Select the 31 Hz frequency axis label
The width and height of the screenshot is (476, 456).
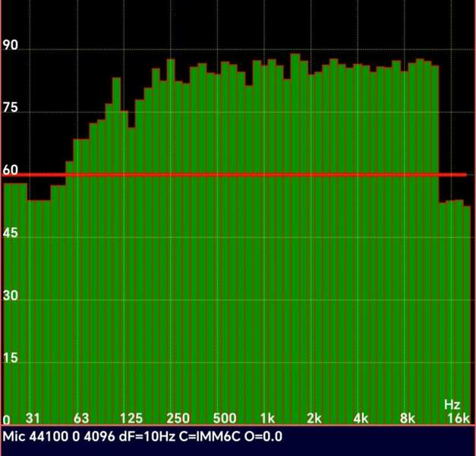pyautogui.click(x=33, y=419)
